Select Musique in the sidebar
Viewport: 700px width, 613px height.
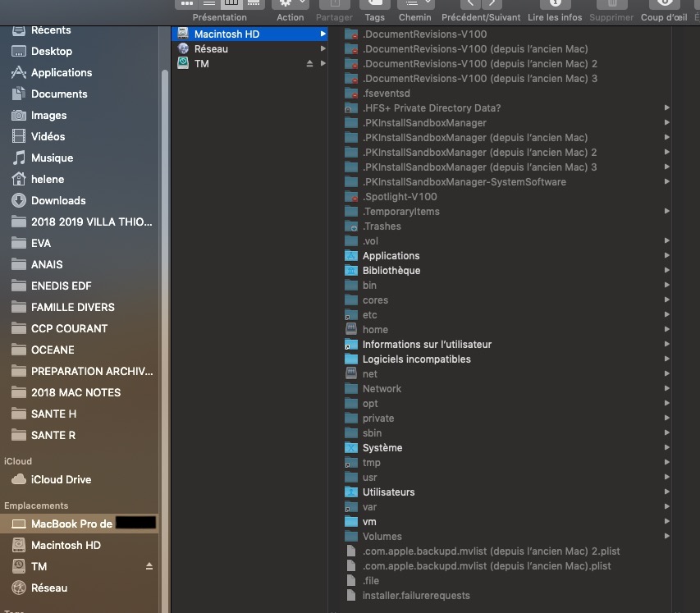[79, 158]
